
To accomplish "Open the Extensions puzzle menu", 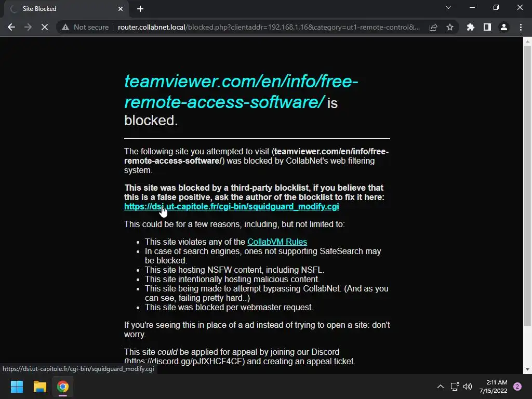I will (x=471, y=27).
